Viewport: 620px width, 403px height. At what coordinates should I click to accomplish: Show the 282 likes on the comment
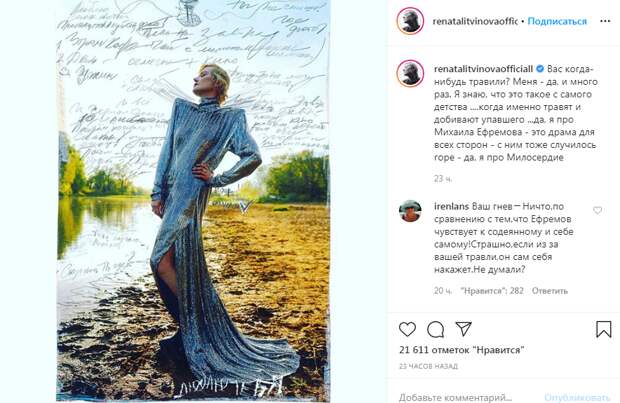pyautogui.click(x=492, y=291)
